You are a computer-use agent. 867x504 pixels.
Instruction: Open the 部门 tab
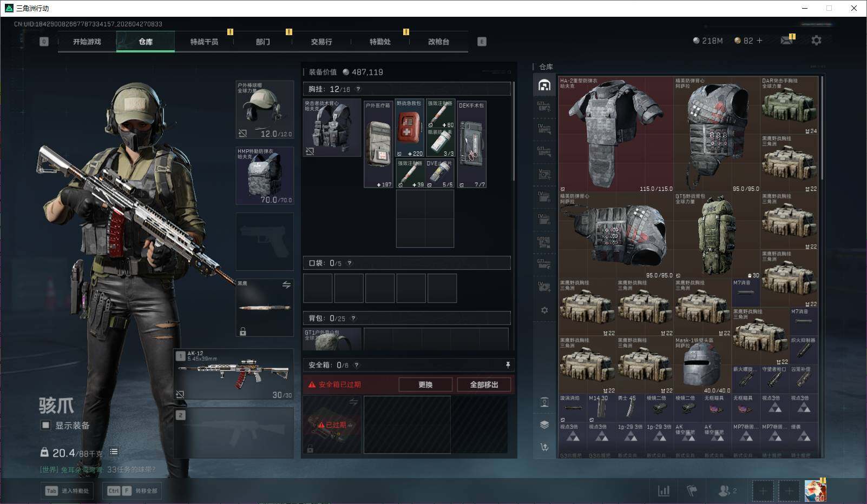pyautogui.click(x=263, y=42)
